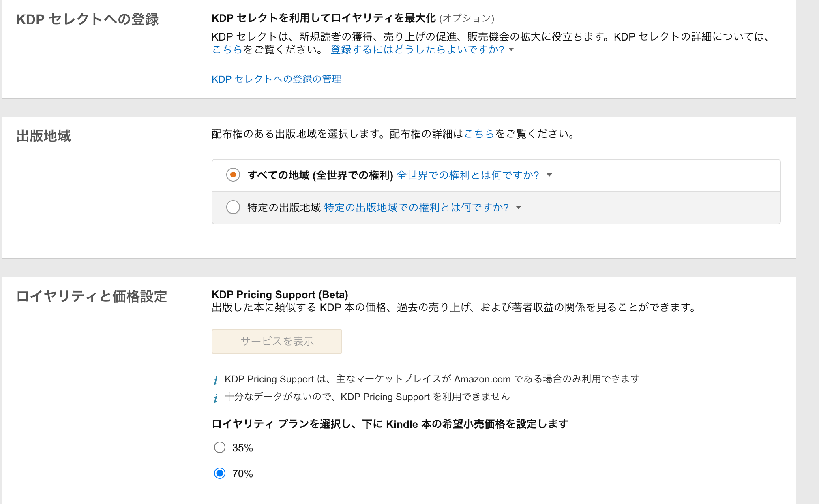Click the 35% label text

(242, 448)
